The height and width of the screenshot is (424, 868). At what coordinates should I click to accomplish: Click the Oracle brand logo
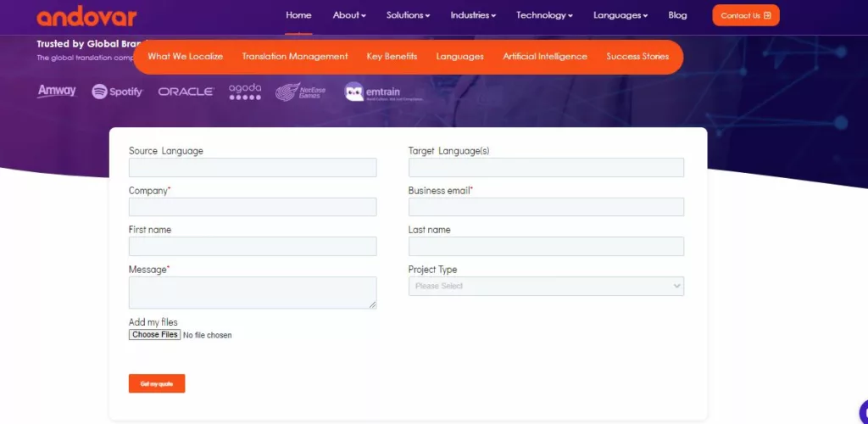(x=186, y=92)
